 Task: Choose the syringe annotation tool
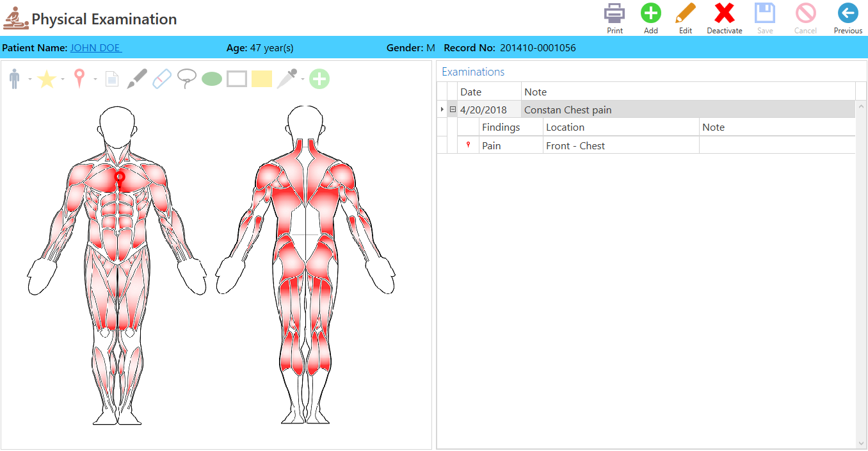coord(286,78)
